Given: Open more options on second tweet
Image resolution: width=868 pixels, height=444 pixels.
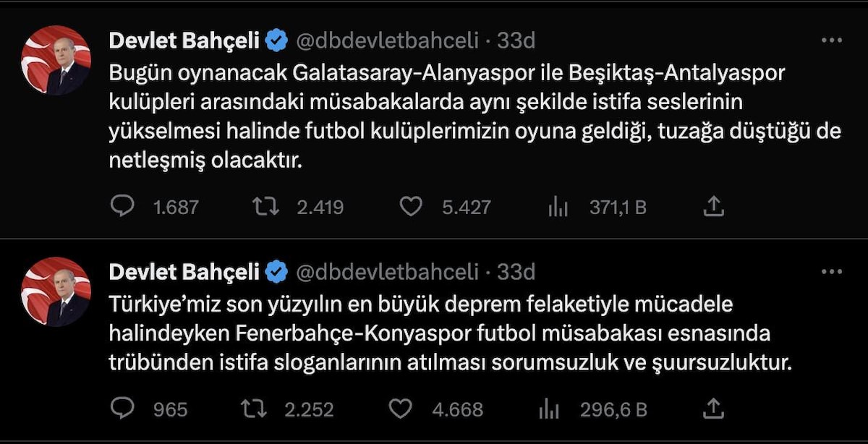Looking at the screenshot, I should point(831,272).
